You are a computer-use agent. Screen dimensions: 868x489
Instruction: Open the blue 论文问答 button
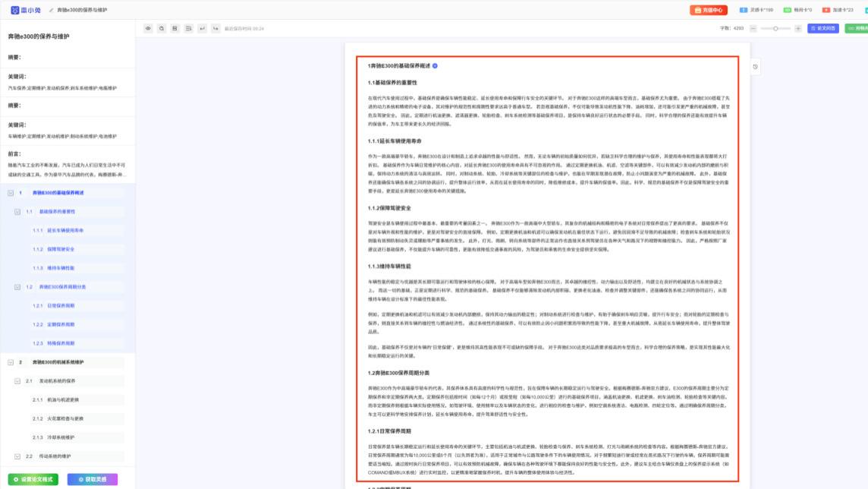tap(822, 28)
